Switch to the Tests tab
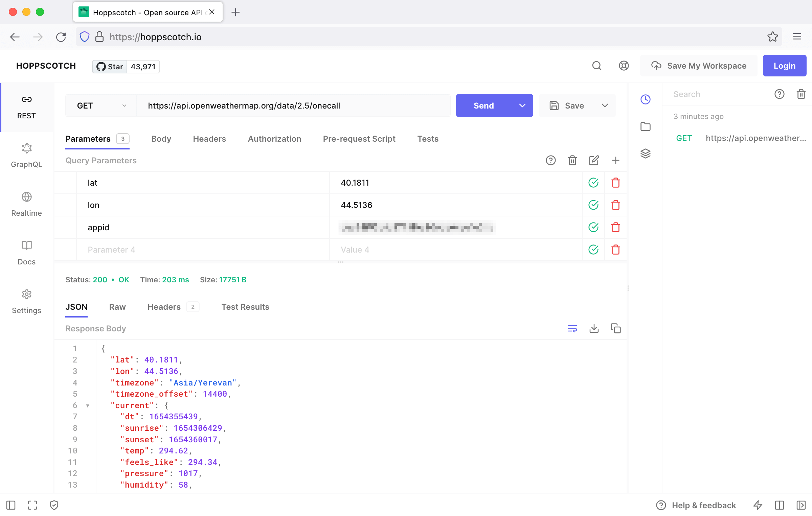 (x=428, y=139)
